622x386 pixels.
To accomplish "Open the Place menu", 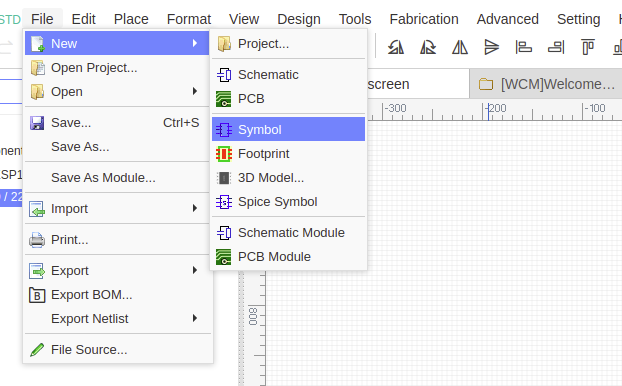I will 131,19.
